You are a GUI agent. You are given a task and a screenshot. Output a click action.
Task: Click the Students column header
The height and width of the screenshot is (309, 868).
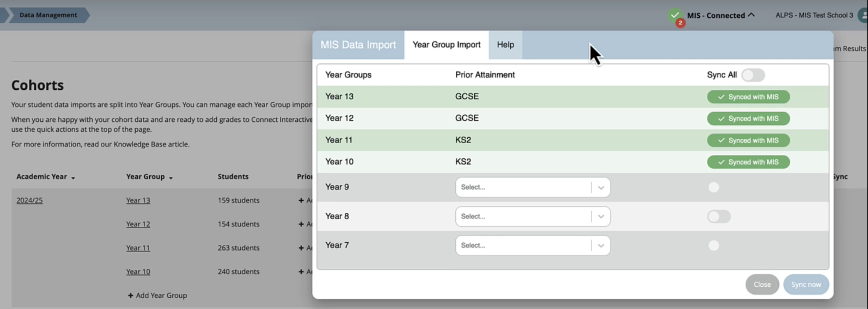coord(233,177)
